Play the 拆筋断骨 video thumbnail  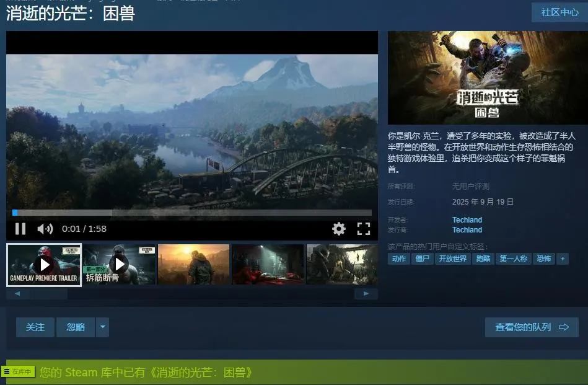pyautogui.click(x=119, y=265)
